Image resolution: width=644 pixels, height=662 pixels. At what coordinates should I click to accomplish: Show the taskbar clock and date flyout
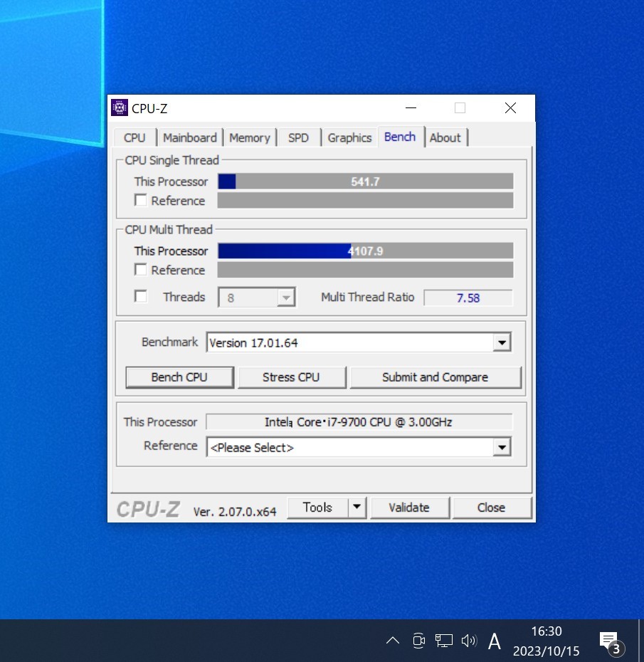546,641
